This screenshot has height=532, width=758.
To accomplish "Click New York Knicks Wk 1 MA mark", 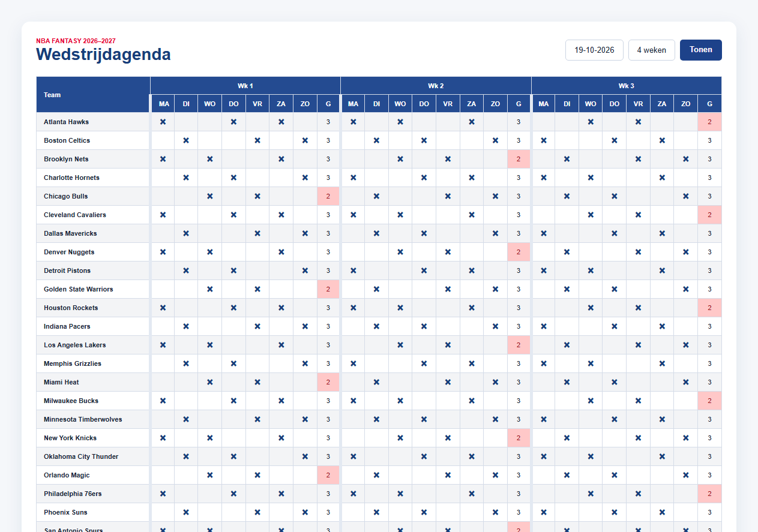I will click(x=163, y=438).
